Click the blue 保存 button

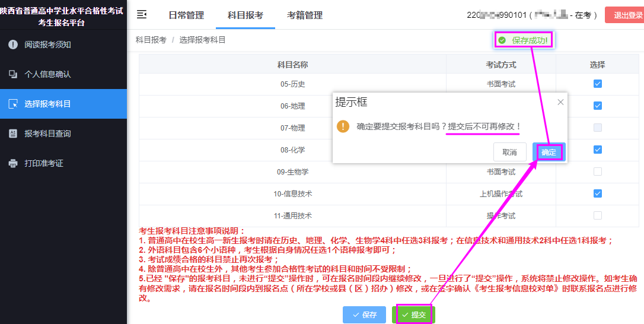364,315
